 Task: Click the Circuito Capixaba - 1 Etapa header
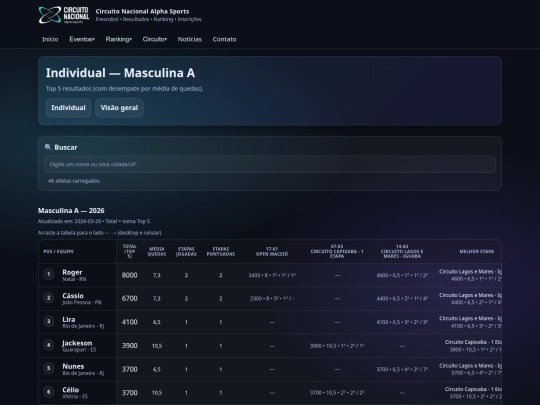click(x=337, y=251)
